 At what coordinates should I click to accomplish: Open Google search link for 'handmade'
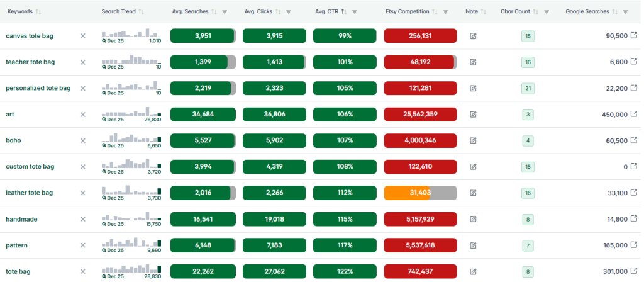pos(634,218)
